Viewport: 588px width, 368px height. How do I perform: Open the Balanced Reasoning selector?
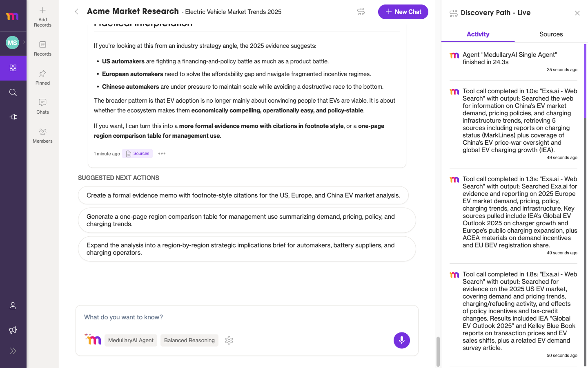[189, 340]
